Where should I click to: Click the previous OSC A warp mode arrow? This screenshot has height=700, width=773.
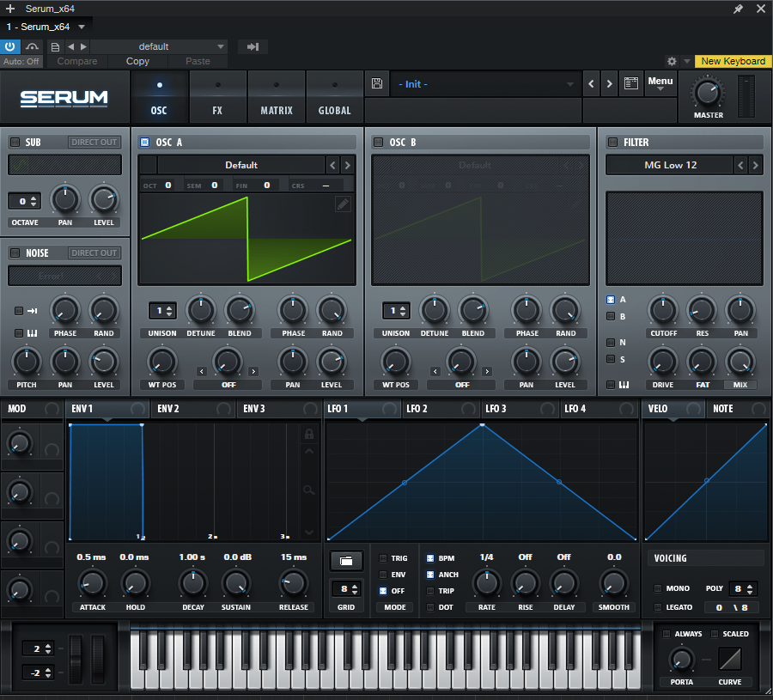point(202,371)
